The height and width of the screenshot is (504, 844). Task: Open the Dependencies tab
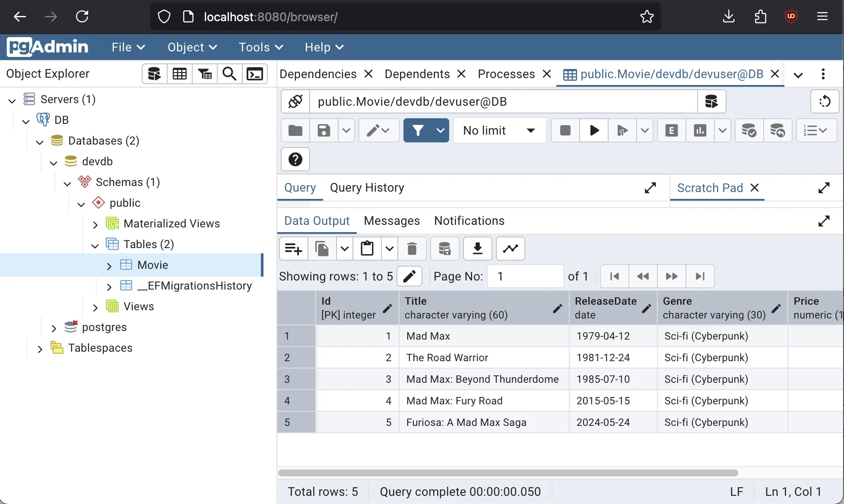(x=318, y=74)
